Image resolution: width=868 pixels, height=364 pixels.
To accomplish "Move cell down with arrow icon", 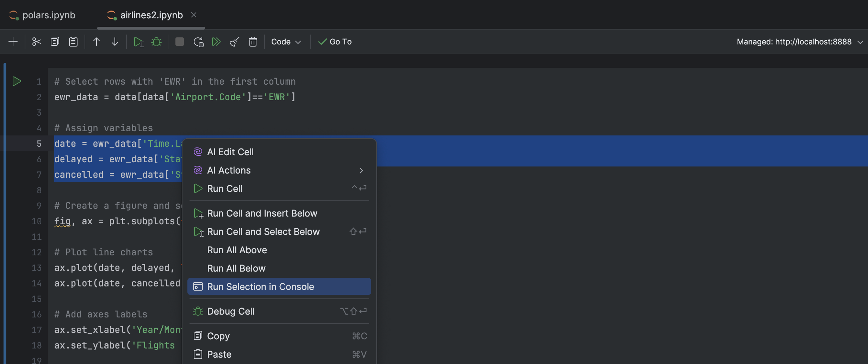I will [x=114, y=42].
